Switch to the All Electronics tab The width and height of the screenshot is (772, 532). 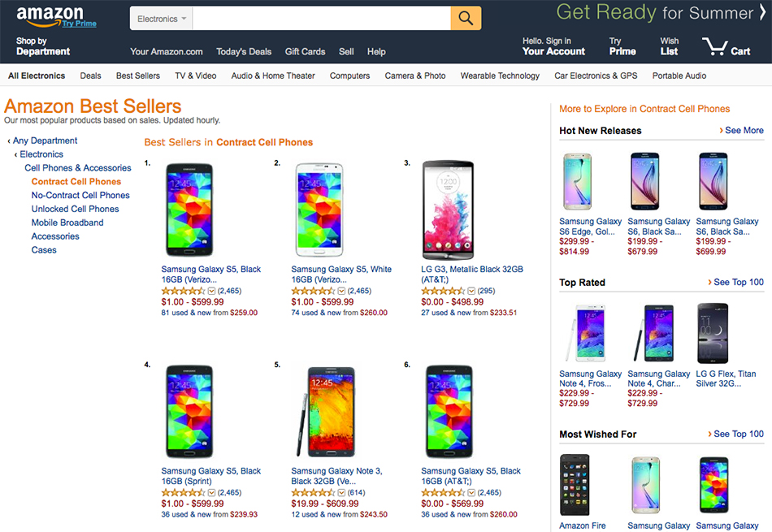tap(37, 75)
